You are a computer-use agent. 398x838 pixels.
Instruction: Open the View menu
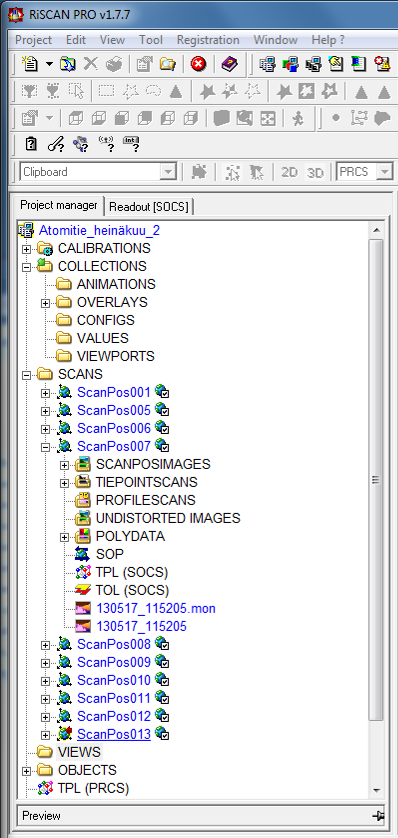click(x=112, y=40)
